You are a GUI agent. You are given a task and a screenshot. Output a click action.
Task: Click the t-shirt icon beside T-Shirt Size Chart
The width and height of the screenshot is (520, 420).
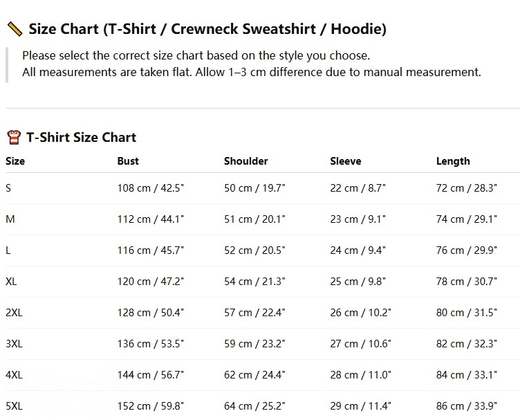13,137
